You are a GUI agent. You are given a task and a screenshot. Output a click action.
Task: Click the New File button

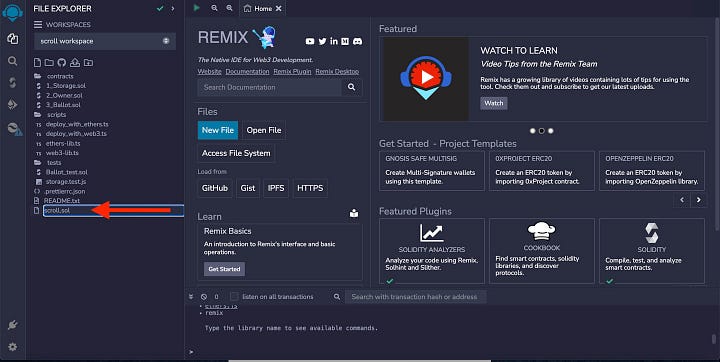click(218, 130)
